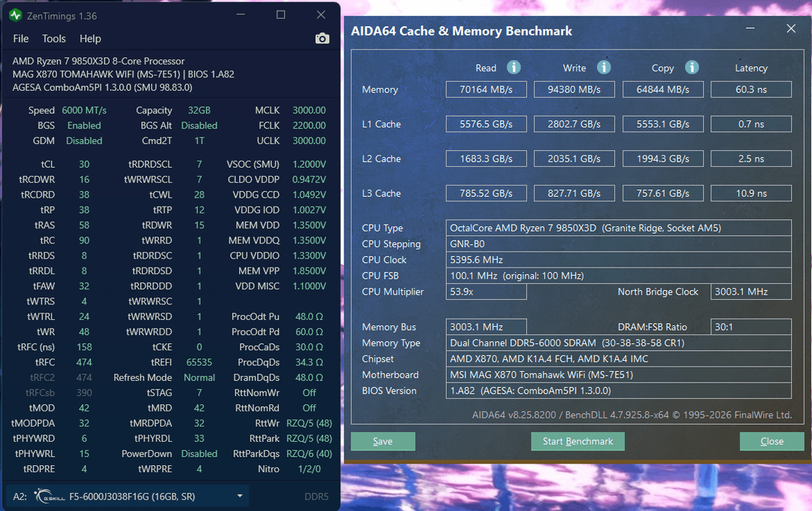Close the ZenTimings window
This screenshot has width=812, height=511.
point(321,15)
